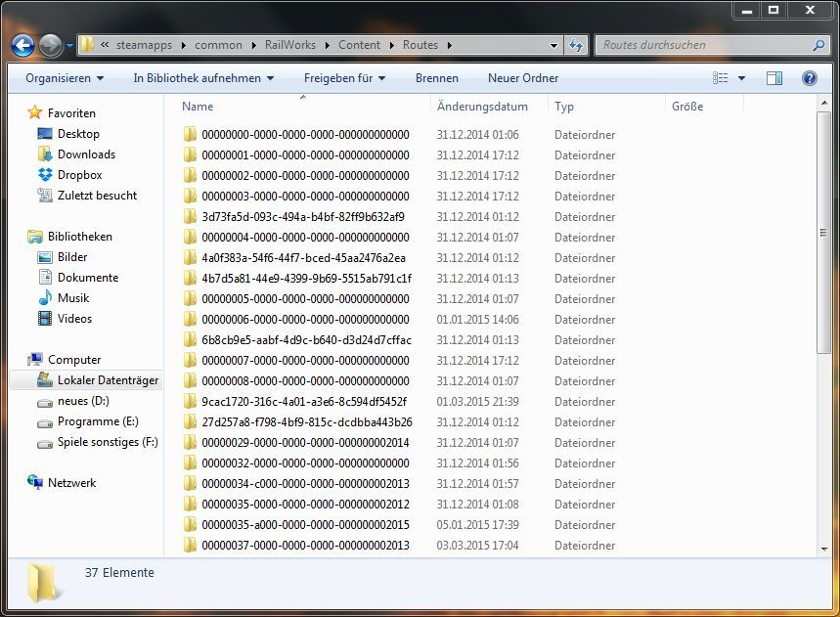Toggle the preview pane icon

coord(774,78)
